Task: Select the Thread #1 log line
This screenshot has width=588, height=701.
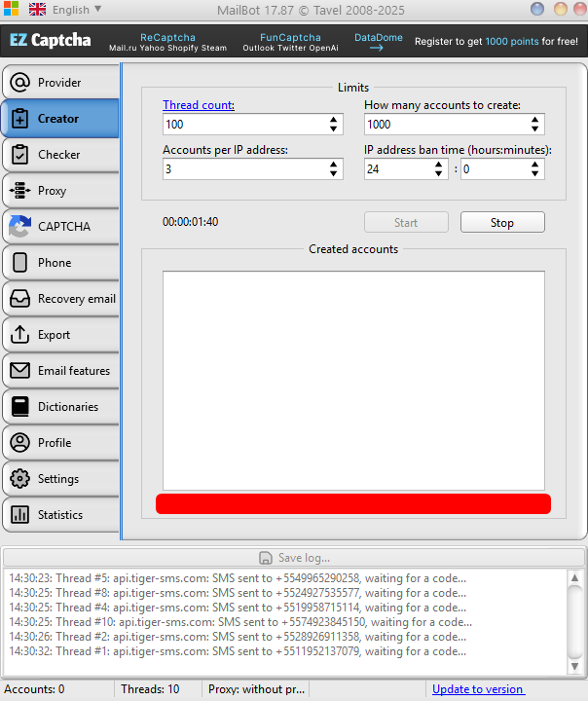Action: coord(238,651)
